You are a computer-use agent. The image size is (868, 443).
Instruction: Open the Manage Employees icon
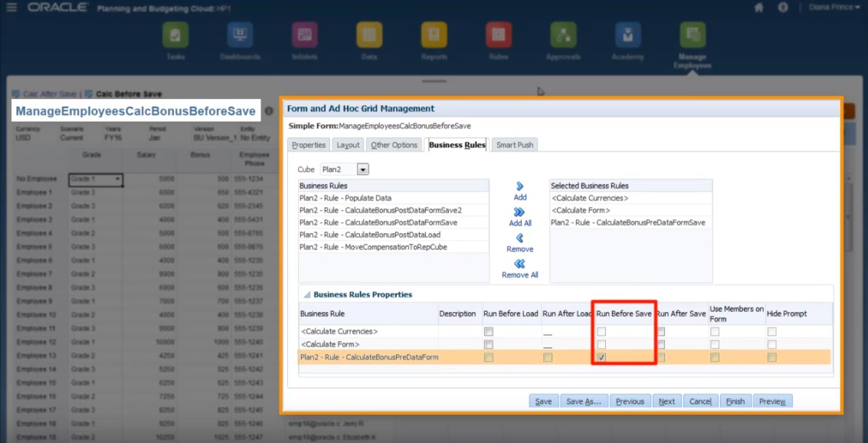click(693, 35)
